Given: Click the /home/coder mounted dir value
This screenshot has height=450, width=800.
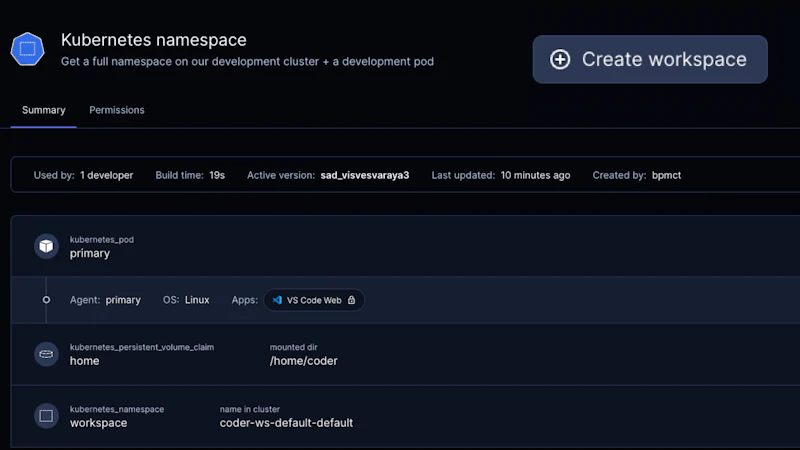Looking at the screenshot, I should click(303, 361).
